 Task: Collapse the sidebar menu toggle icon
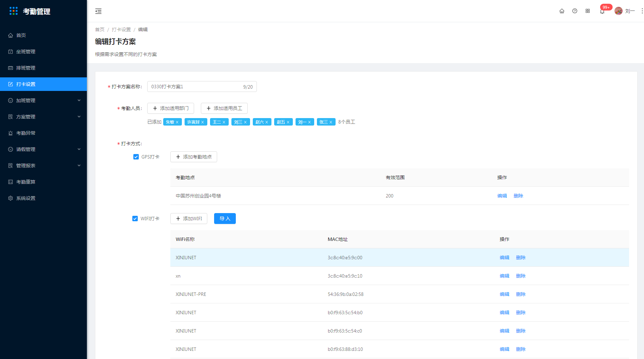click(98, 11)
